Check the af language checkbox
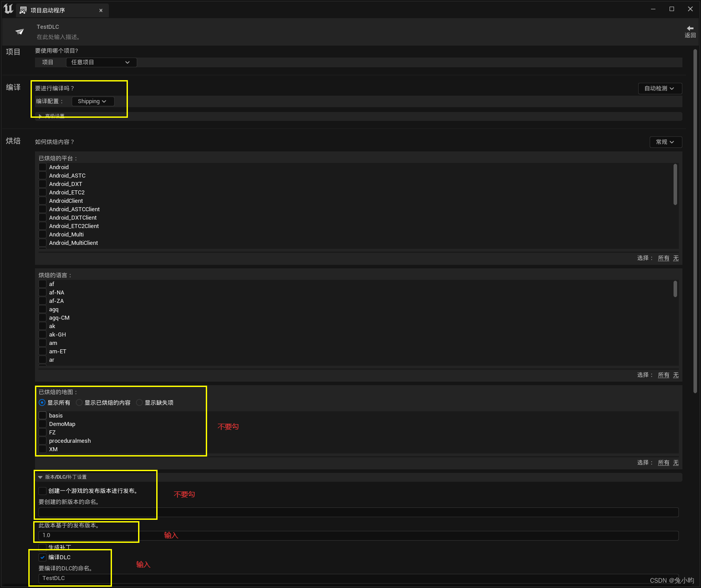 pyautogui.click(x=42, y=284)
